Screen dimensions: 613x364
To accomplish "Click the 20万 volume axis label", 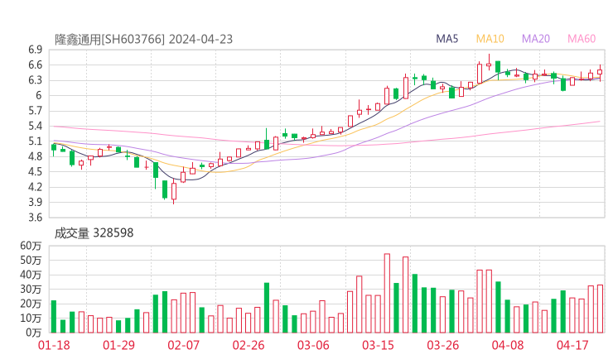I will 31,304.
